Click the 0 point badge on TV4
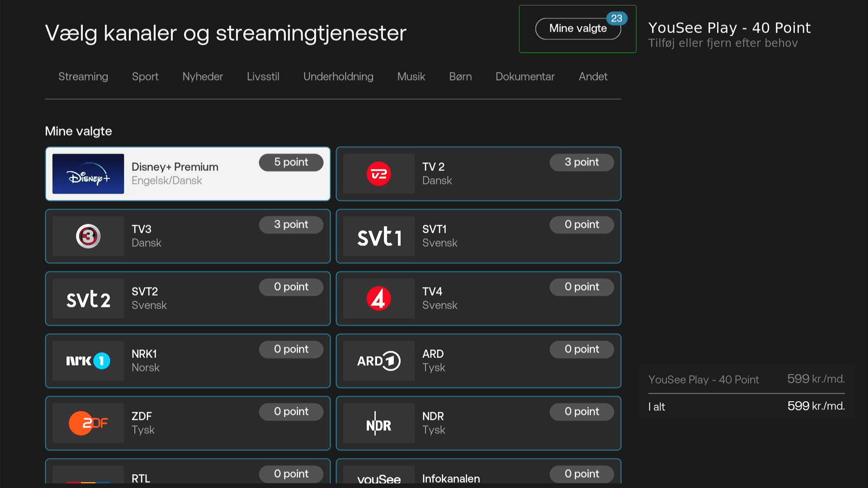The image size is (868, 488). [x=582, y=287]
